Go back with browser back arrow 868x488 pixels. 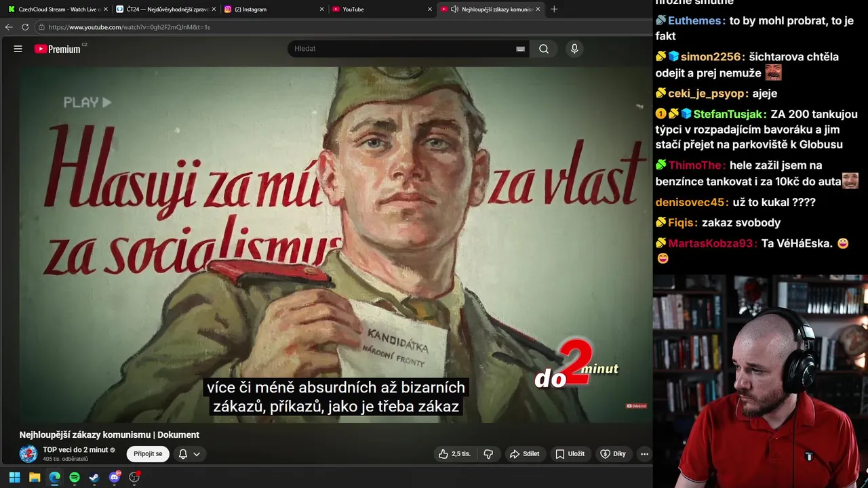click(x=9, y=27)
